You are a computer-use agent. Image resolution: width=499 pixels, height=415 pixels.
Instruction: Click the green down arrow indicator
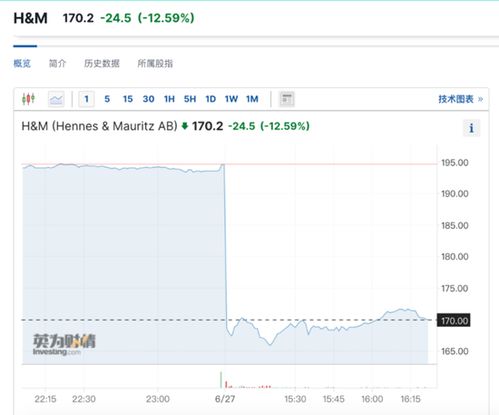tap(185, 126)
